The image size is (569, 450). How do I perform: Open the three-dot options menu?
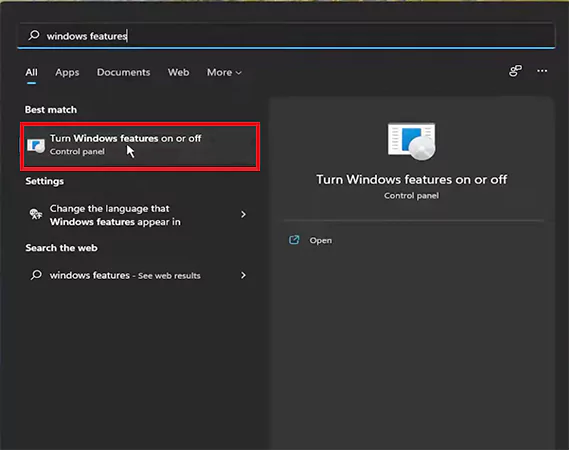[x=542, y=71]
